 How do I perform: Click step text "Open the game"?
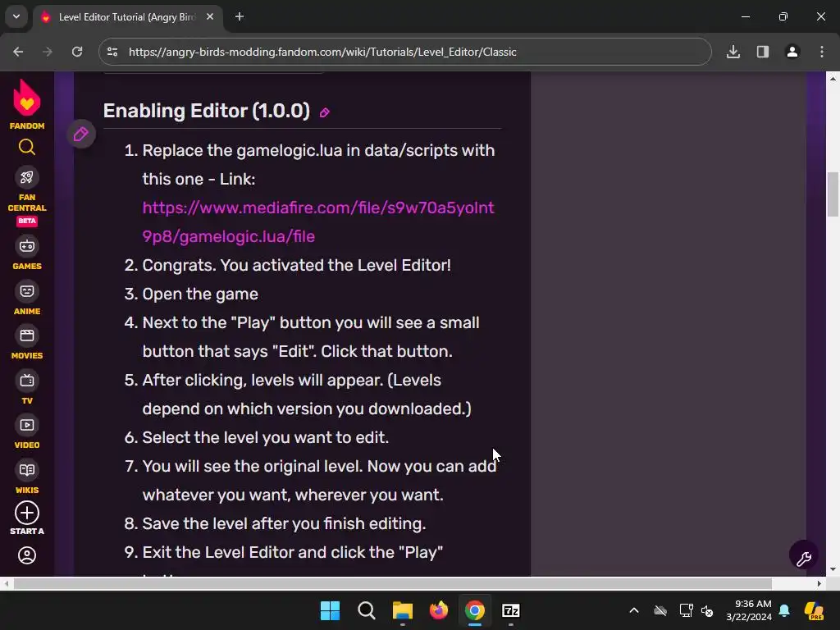200,294
